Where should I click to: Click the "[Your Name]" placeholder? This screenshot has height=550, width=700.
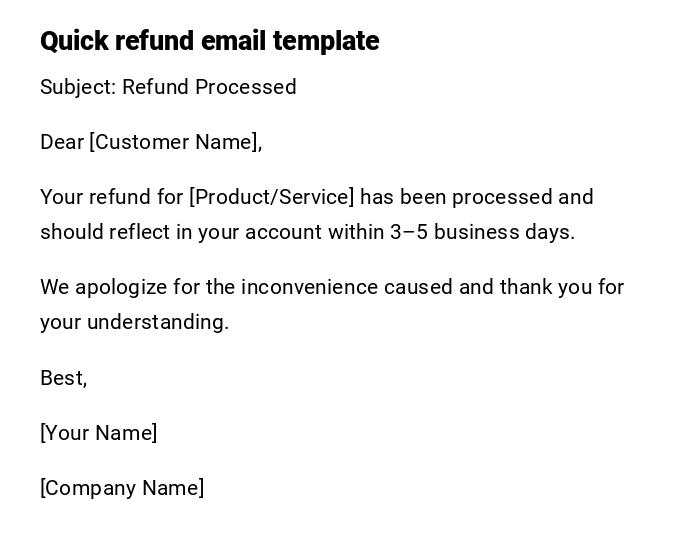[98, 433]
